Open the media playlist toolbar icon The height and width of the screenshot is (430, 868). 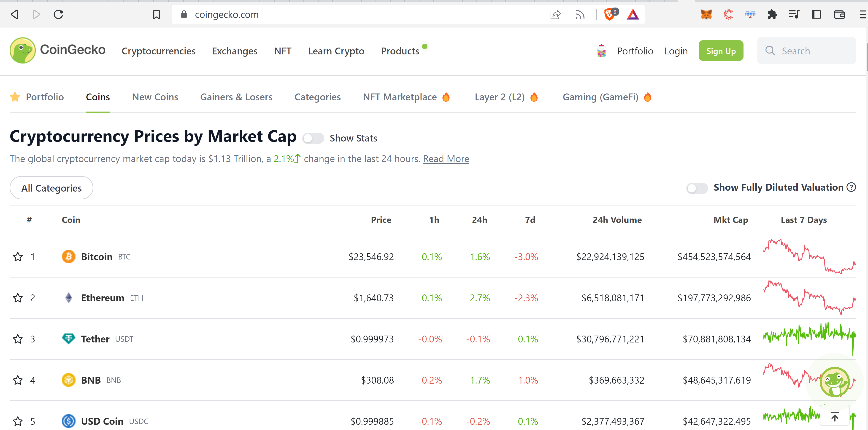tap(794, 14)
